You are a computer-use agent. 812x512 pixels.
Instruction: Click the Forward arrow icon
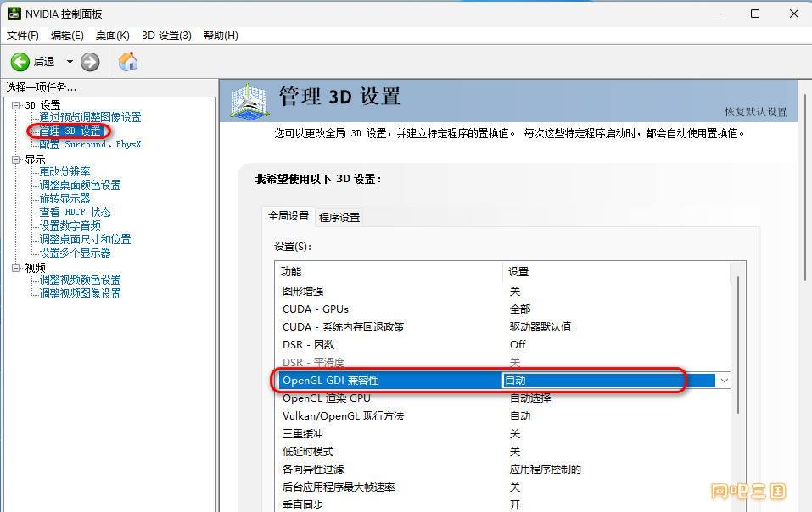click(x=90, y=62)
